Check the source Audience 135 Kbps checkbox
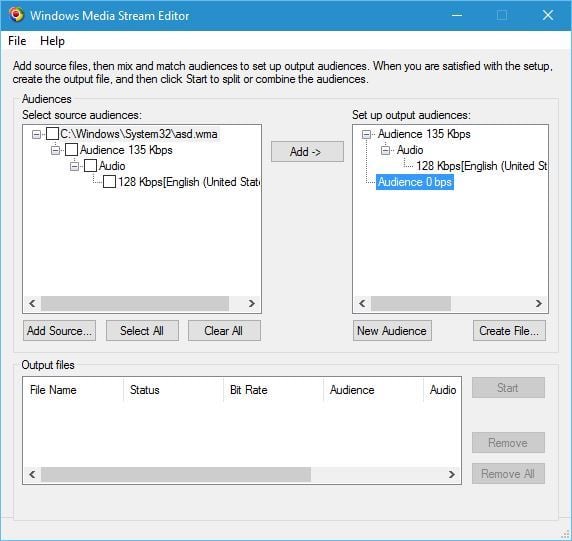 click(x=71, y=150)
